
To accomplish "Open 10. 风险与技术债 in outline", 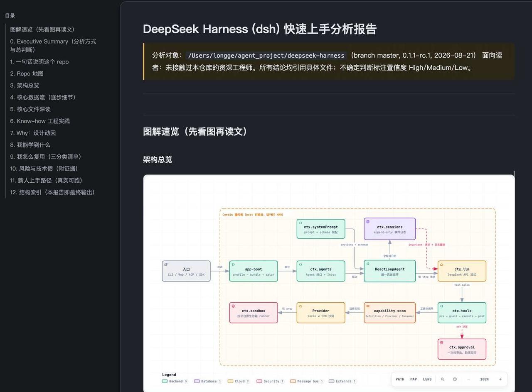I will (44, 168).
